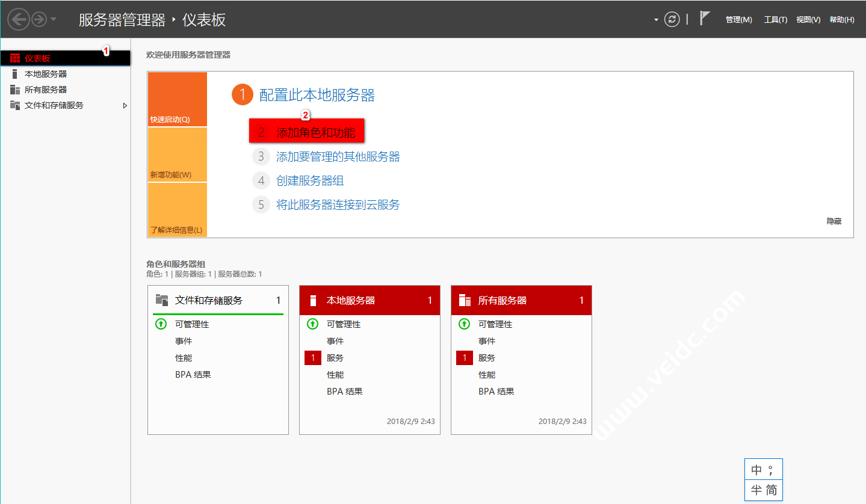
Task: Open navigation history dropdown arrow
Action: tap(54, 19)
